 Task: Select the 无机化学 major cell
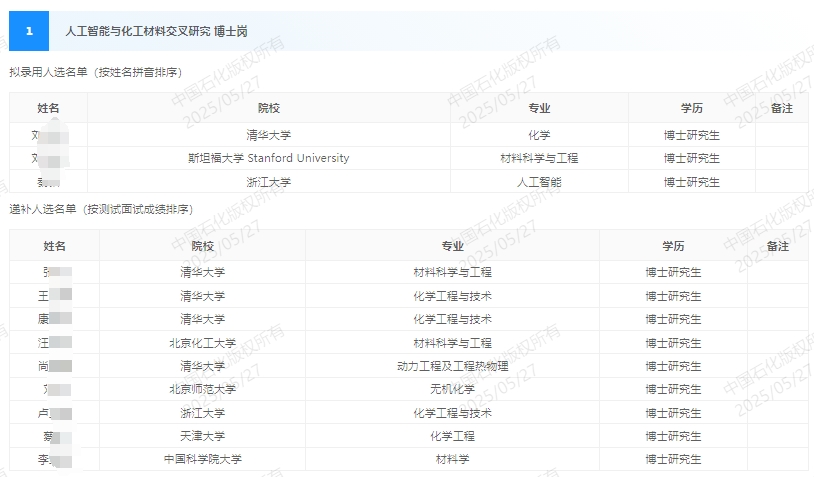click(452, 389)
